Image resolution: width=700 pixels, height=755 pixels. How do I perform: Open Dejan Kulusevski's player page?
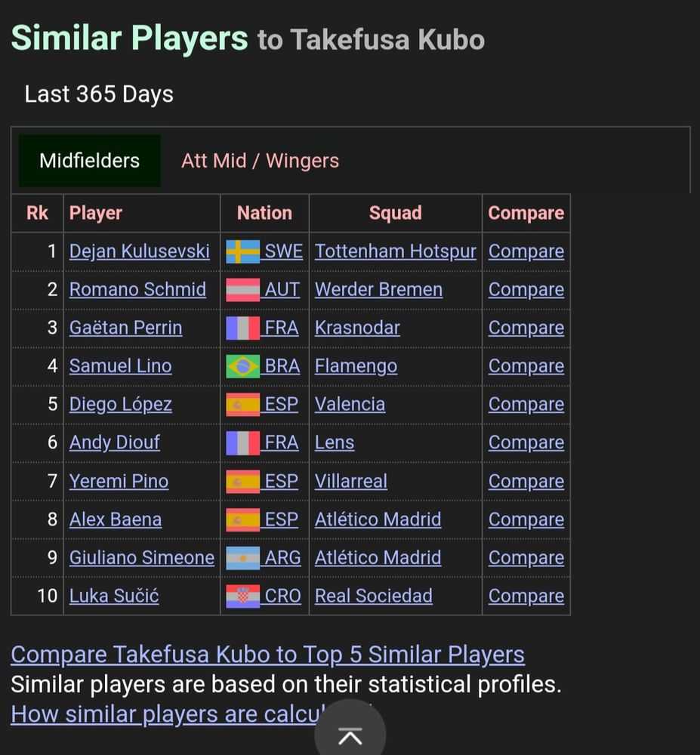(x=139, y=251)
